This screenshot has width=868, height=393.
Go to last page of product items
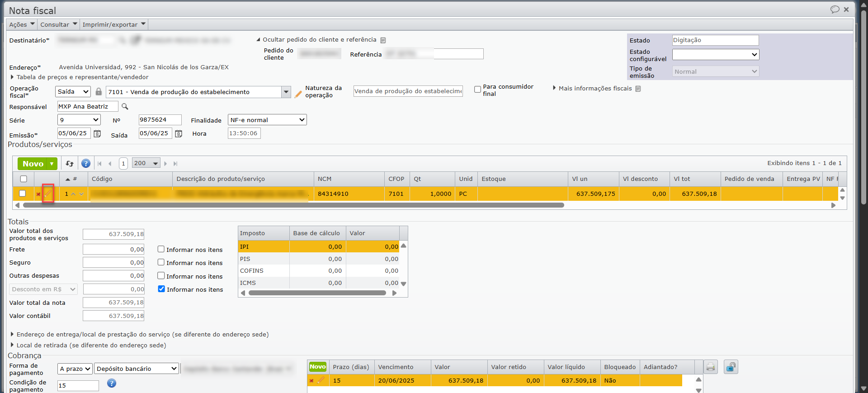point(175,164)
